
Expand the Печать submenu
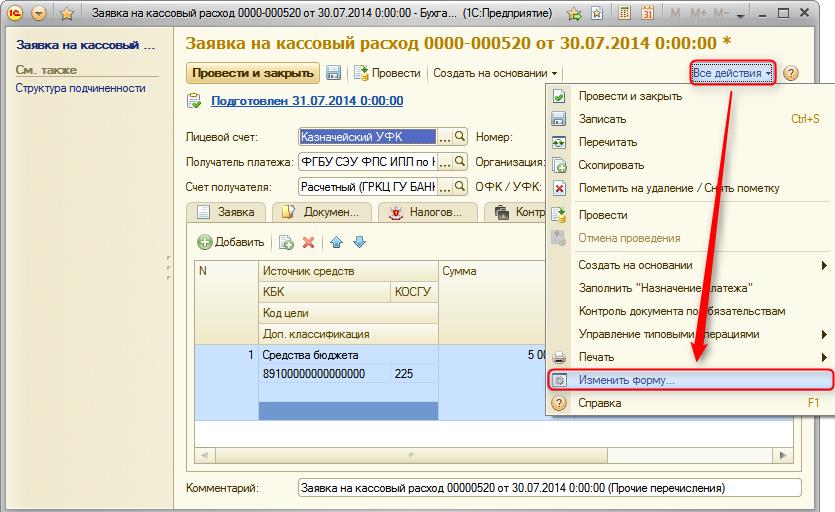pyautogui.click(x=689, y=357)
